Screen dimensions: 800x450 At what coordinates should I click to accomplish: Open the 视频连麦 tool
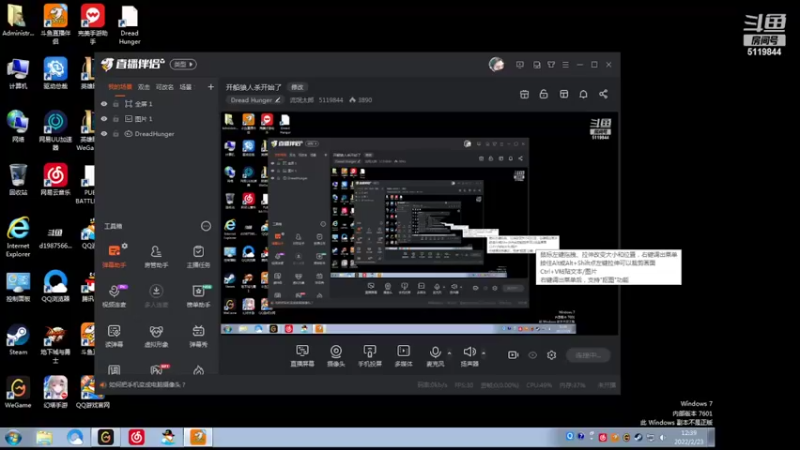pos(114,296)
